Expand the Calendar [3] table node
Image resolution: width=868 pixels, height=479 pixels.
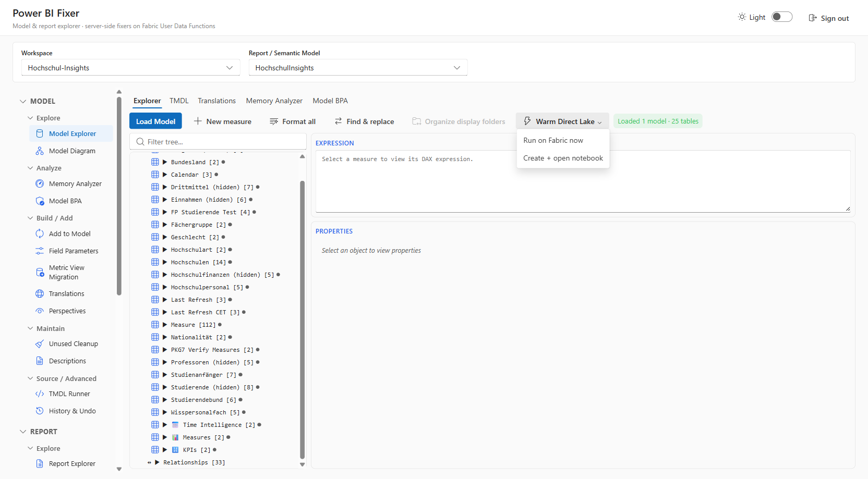pos(165,175)
